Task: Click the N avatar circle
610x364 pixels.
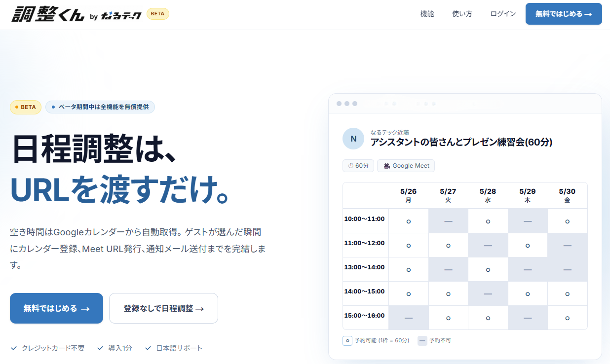Action: tap(353, 139)
